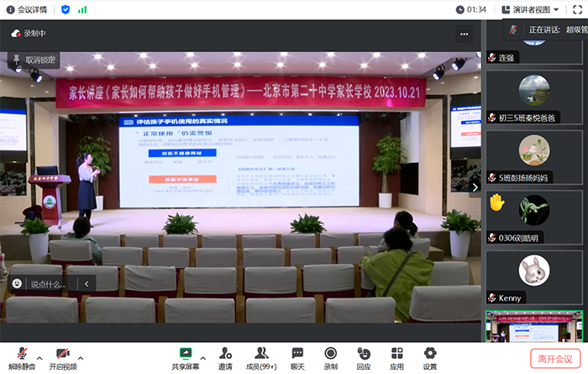This screenshot has width=588, height=374.
Task: Click the raised hand icon on 0306刘皓明
Action: click(x=497, y=203)
